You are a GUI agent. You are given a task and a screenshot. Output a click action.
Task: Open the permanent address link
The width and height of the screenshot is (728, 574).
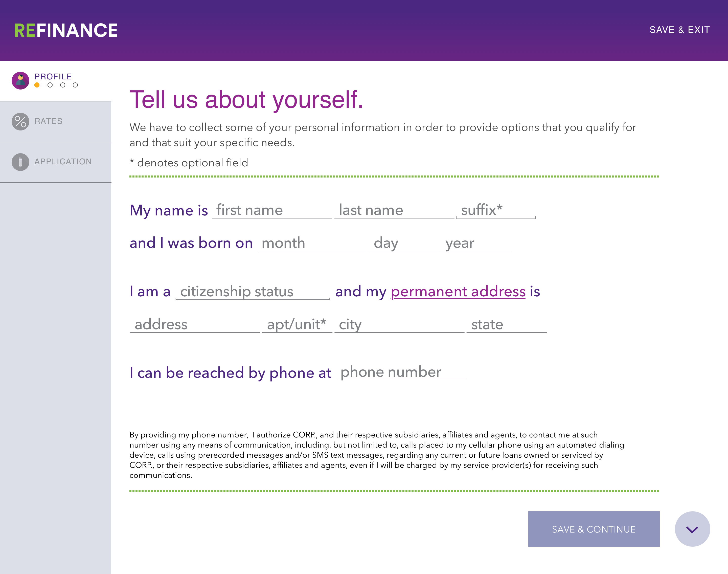458,291
